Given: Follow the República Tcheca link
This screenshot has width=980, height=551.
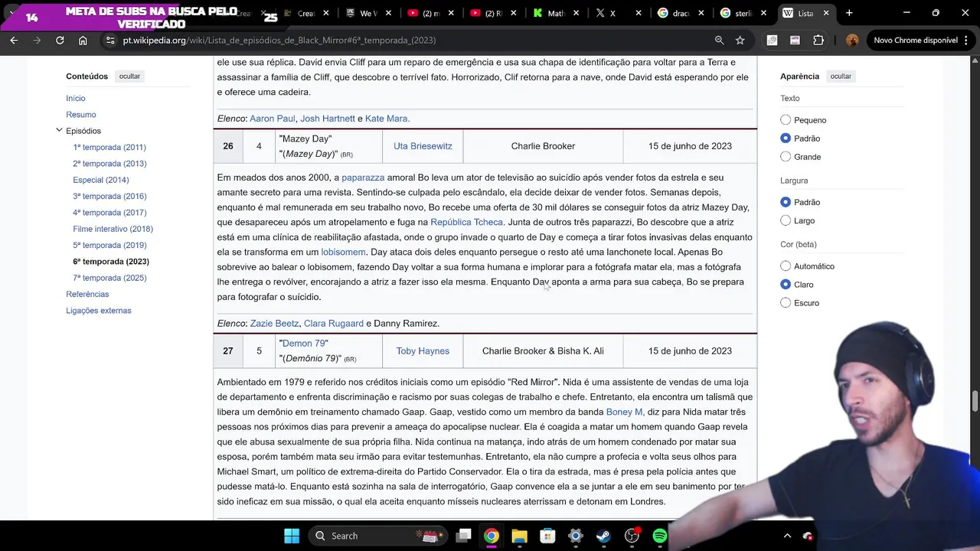Looking at the screenshot, I should [466, 222].
